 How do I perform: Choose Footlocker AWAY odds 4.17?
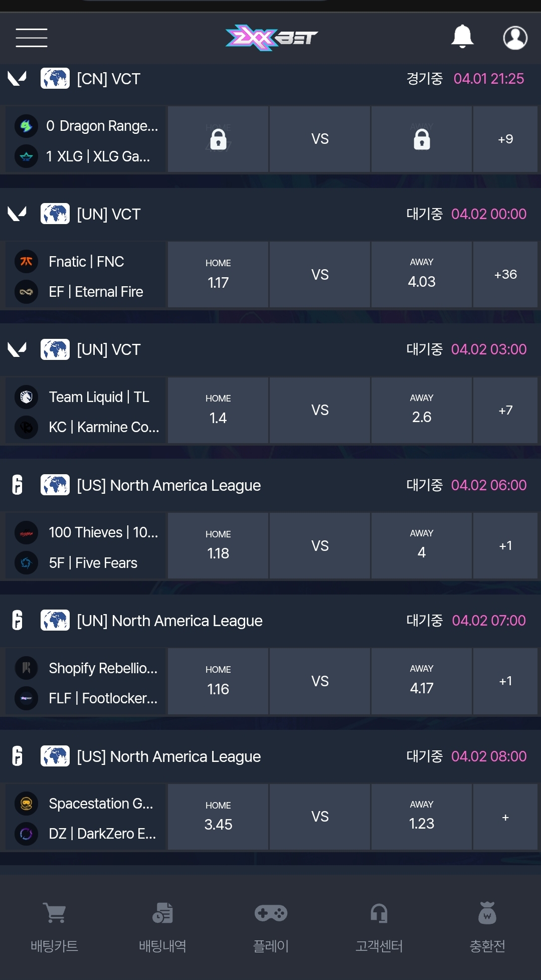pos(421,681)
